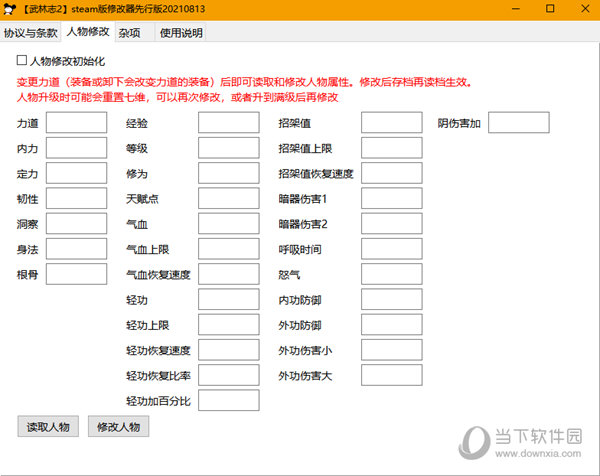This screenshot has height=476, width=600.
Task: Click the 天赋点 input box
Action: click(229, 198)
